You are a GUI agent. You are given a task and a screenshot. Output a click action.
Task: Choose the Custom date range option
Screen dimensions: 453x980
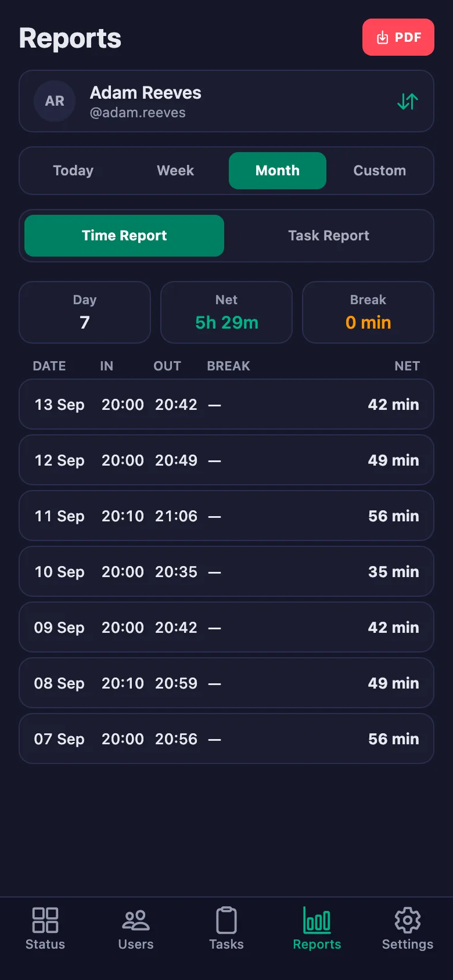pos(380,171)
